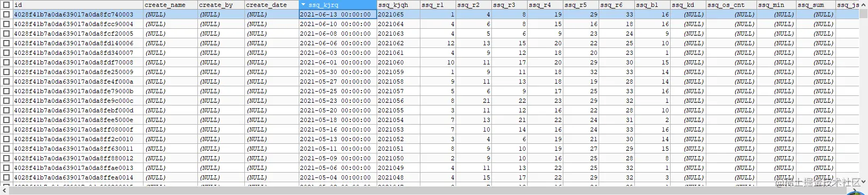
Task: Check the row checkbox for period 2021050
Action: point(6,158)
